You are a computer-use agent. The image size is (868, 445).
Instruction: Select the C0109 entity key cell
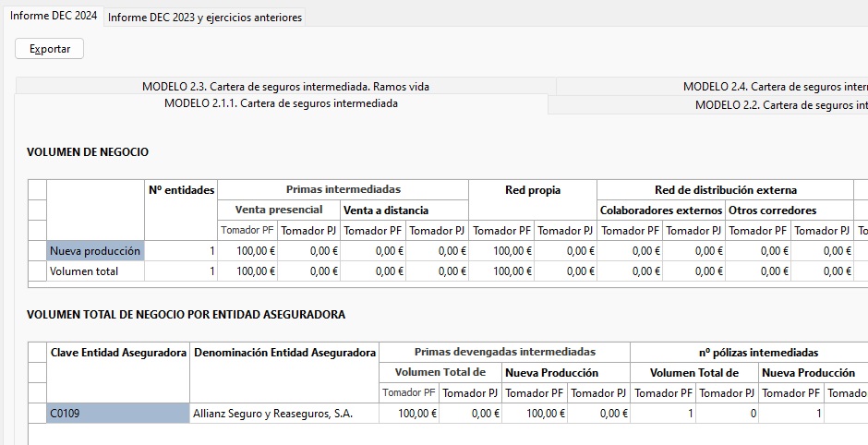click(x=118, y=414)
